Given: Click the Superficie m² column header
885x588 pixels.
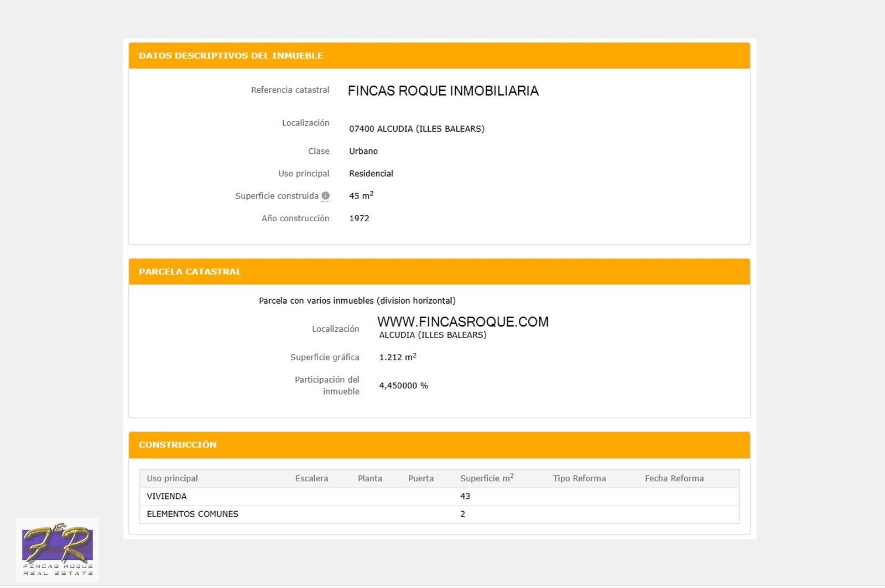Looking at the screenshot, I should tap(486, 478).
